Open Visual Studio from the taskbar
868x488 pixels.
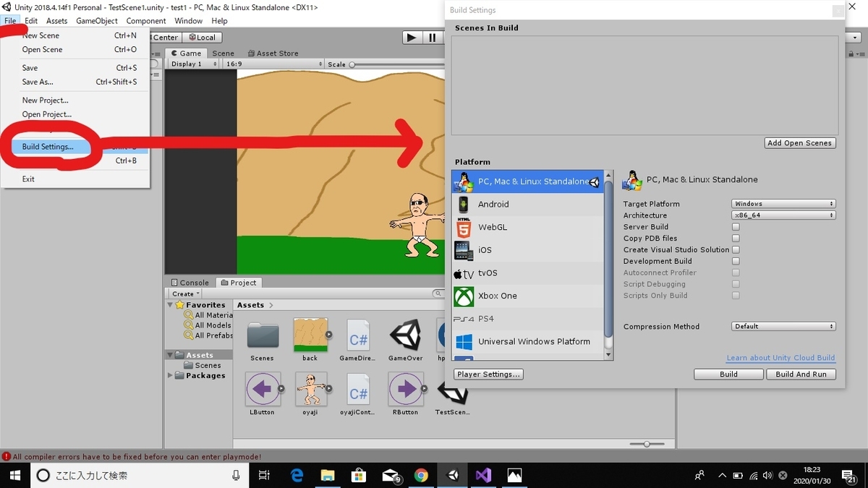484,475
